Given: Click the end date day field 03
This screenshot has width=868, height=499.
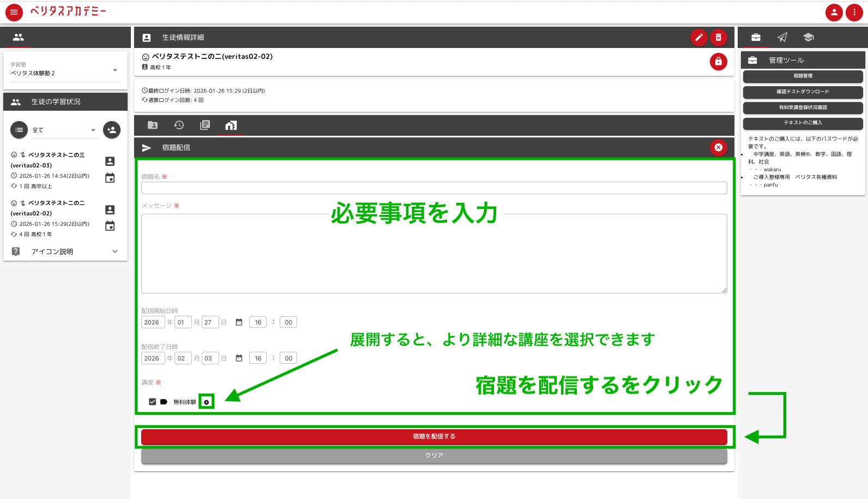Looking at the screenshot, I should [x=210, y=358].
